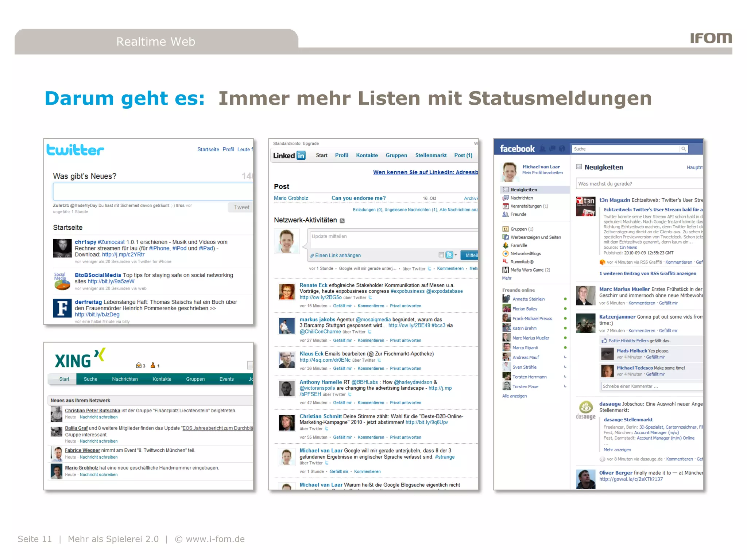Click Facebook 'Suche' search field

point(626,149)
